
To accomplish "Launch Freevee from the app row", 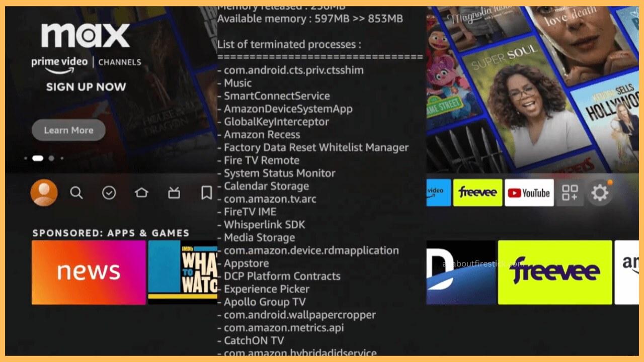I will [477, 193].
